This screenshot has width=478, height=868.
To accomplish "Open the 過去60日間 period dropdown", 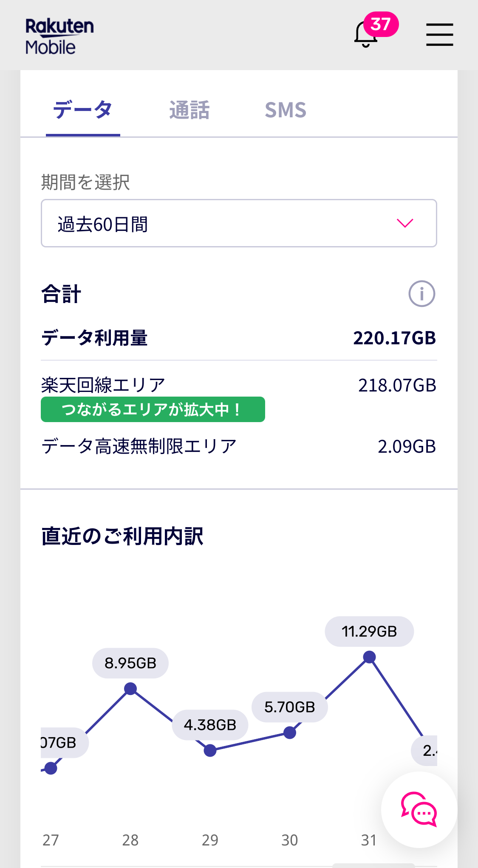I will tap(239, 224).
